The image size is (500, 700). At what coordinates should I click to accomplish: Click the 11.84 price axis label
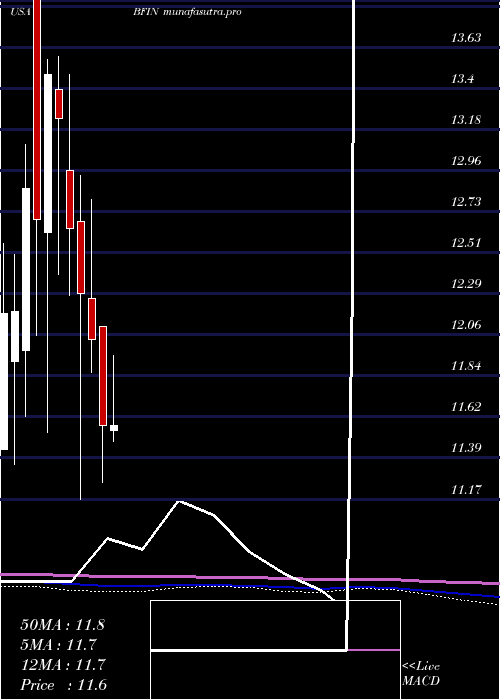point(466,366)
